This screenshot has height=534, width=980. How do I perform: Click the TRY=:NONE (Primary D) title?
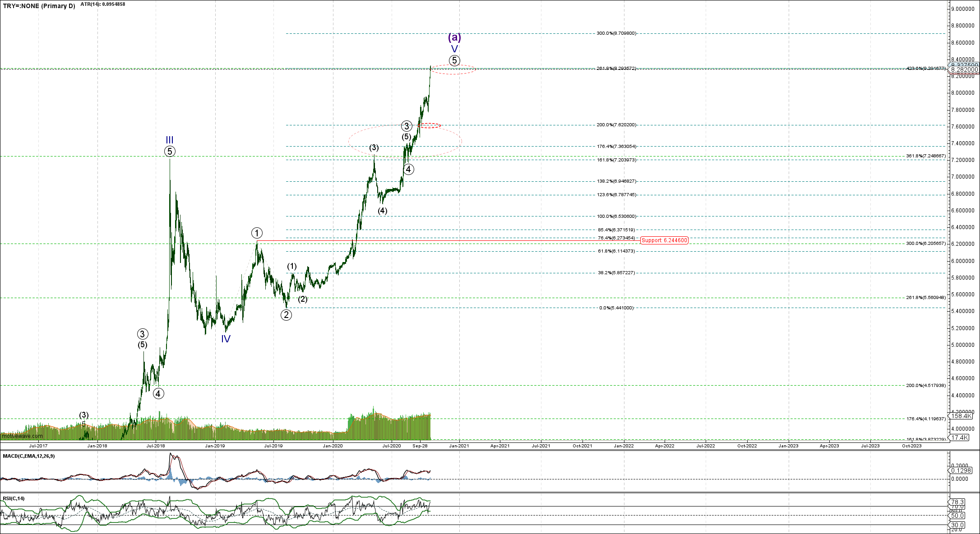[x=39, y=6]
